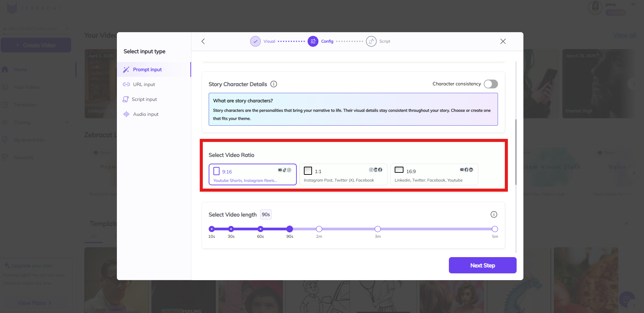The height and width of the screenshot is (313, 644).
Task: Select the Audio input option
Action: [x=154, y=114]
